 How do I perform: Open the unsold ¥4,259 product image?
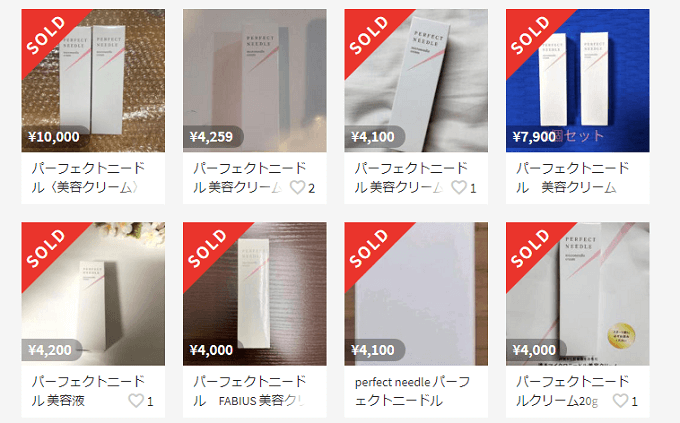tap(255, 81)
